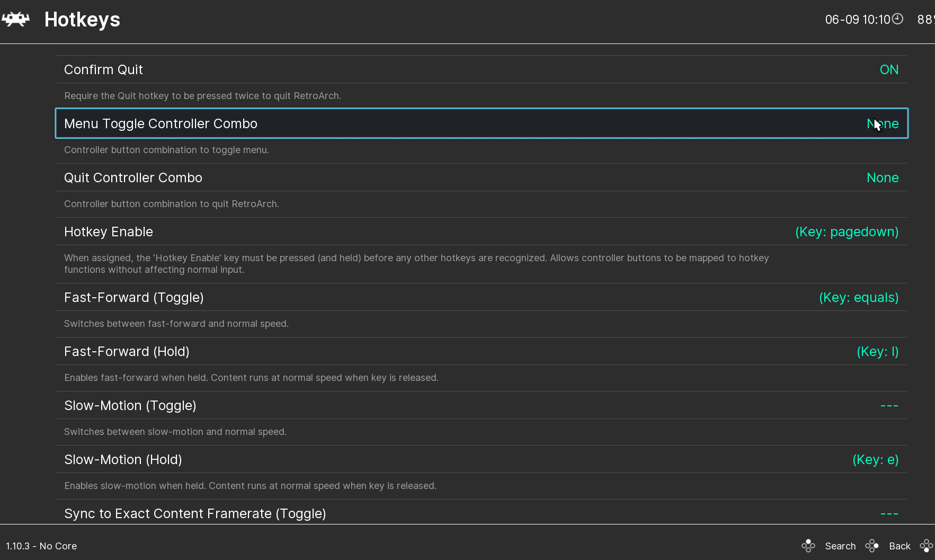935x560 pixels.
Task: Toggle Confirm Quit ON value
Action: 888,69
